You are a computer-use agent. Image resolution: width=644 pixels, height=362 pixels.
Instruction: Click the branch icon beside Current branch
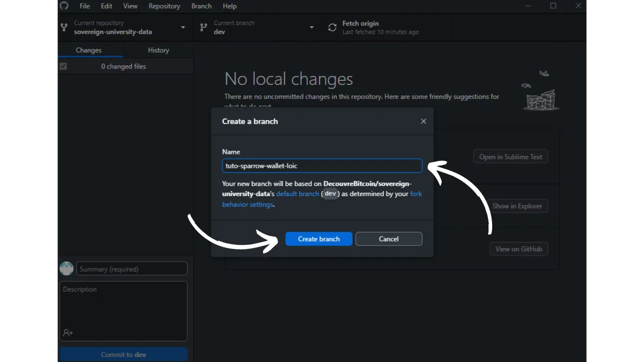pos(203,28)
